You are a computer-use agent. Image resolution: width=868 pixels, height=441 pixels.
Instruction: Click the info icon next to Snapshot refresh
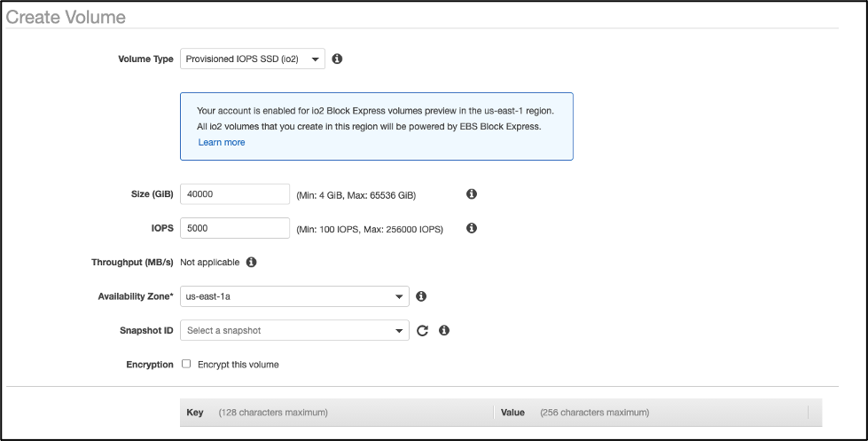[x=444, y=330]
